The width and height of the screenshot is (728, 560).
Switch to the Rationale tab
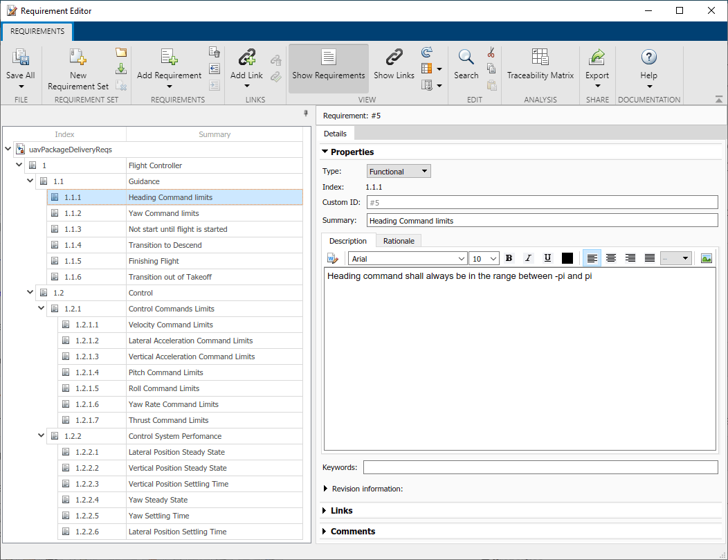point(399,241)
